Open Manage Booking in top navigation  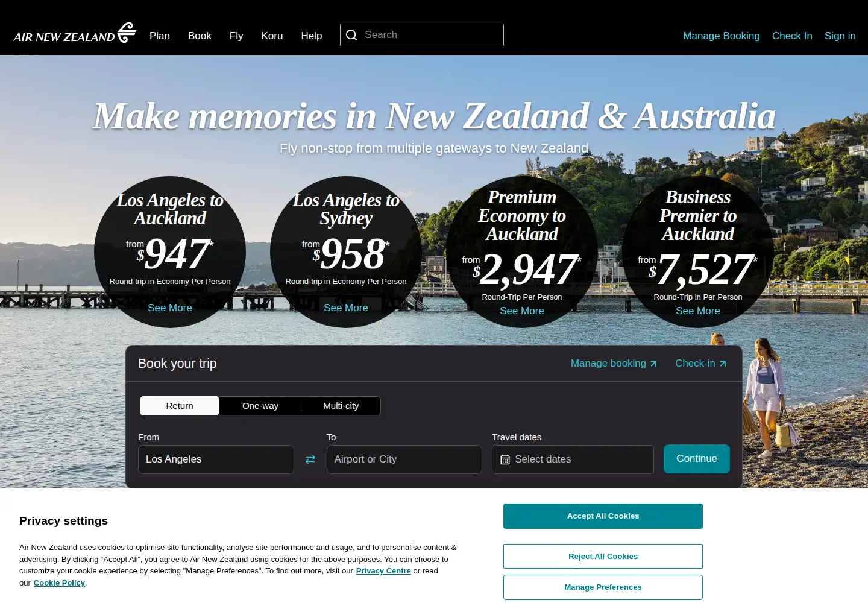point(722,36)
